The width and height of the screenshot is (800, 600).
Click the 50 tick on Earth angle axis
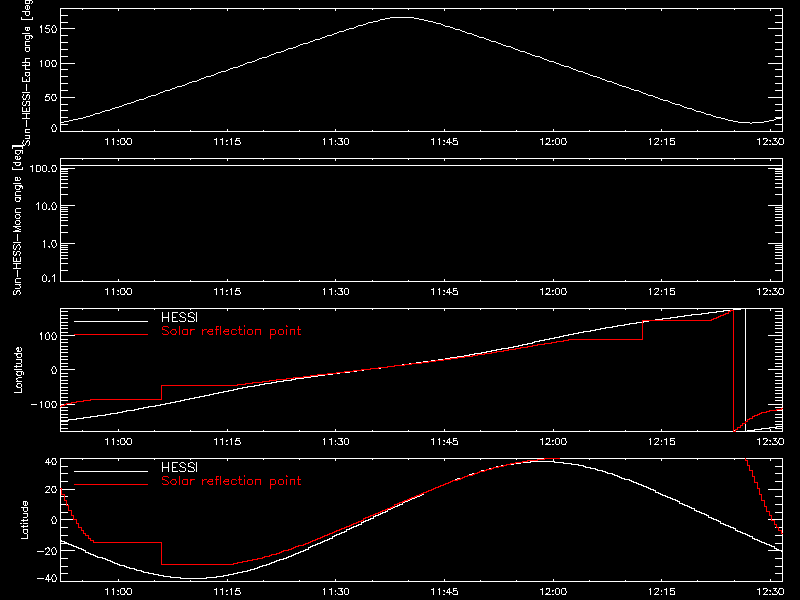pos(51,97)
